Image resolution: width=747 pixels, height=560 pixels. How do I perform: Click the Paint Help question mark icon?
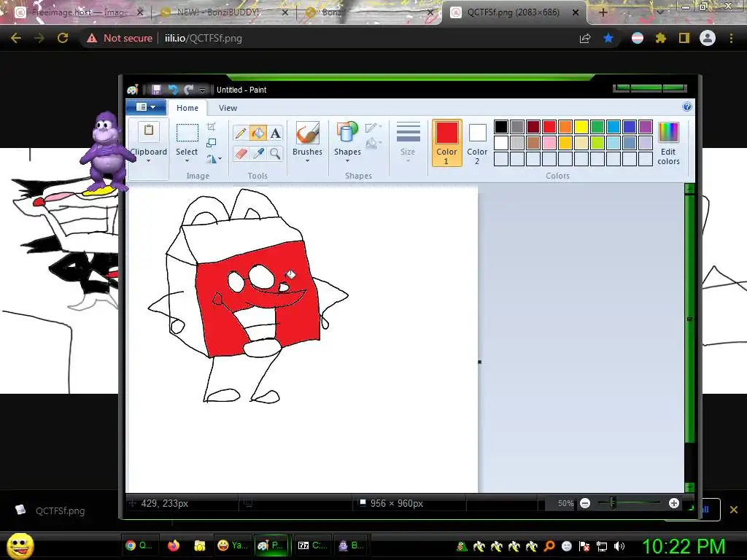pos(687,106)
